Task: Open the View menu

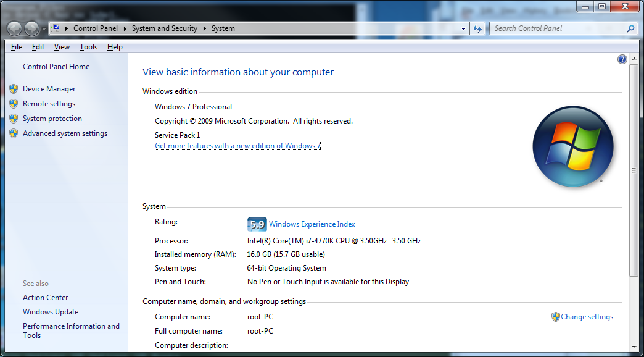Action: 62,47
